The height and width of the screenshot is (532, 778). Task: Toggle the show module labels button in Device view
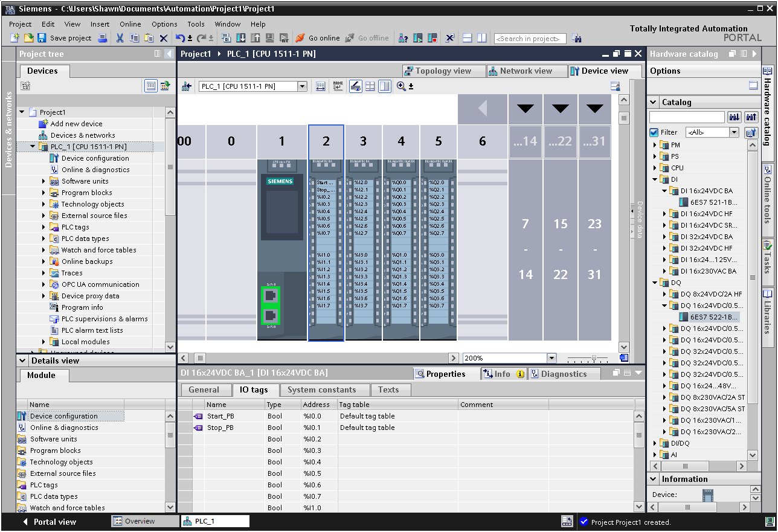[x=338, y=86]
